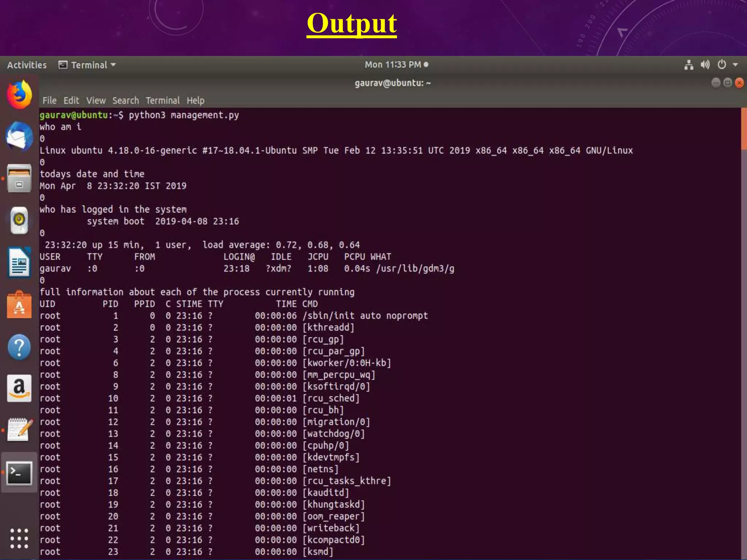Open Rhythmbox music player icon
747x560 pixels.
(x=19, y=220)
